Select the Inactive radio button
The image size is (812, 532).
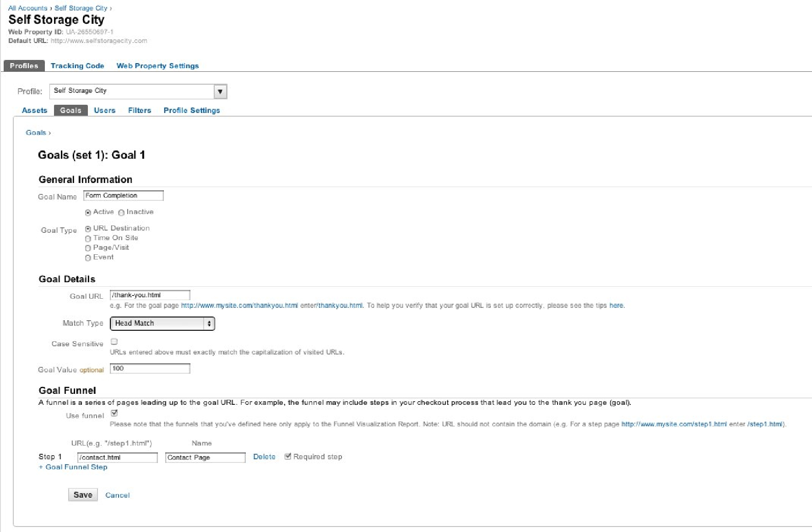click(121, 213)
